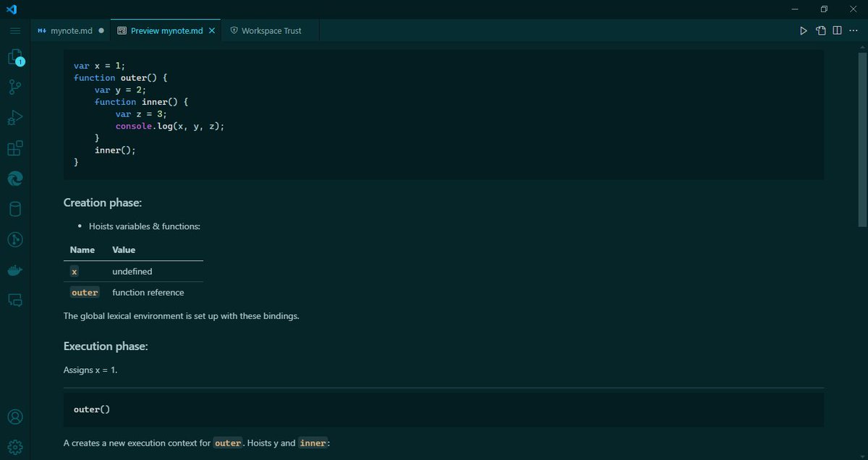868x460 pixels.
Task: Click the 'Assigns x = 1.' line
Action: click(90, 370)
